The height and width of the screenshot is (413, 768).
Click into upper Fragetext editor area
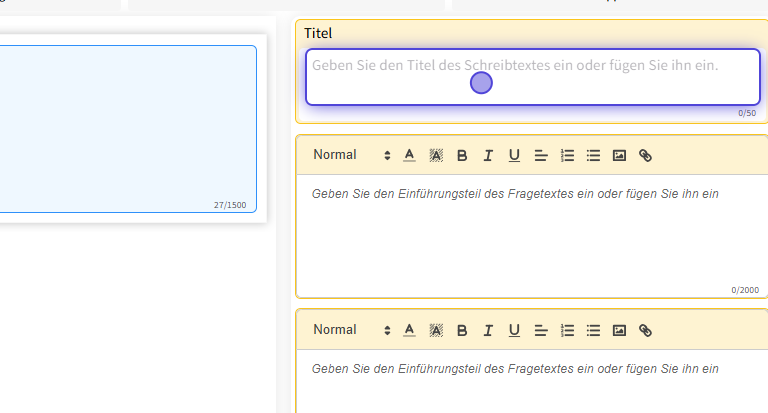tap(530, 235)
